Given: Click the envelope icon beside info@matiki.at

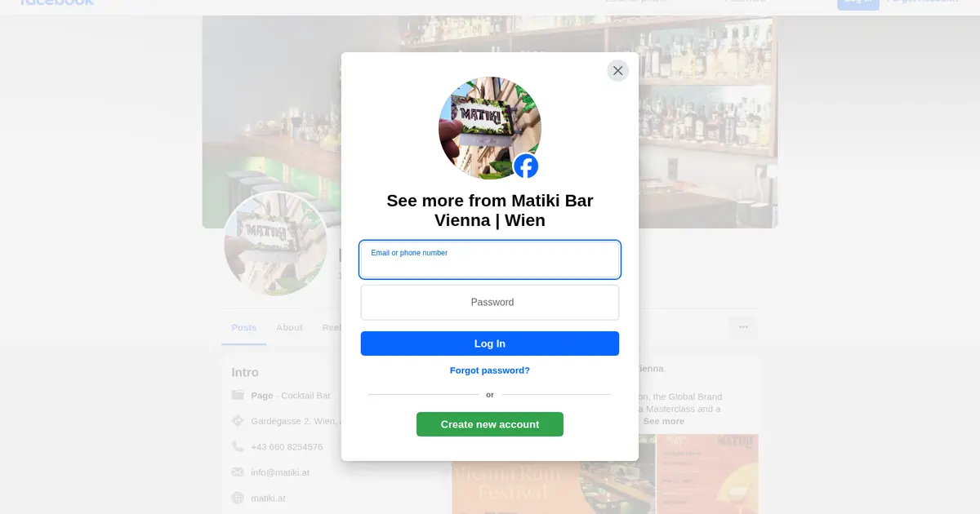Looking at the screenshot, I should point(238,472).
